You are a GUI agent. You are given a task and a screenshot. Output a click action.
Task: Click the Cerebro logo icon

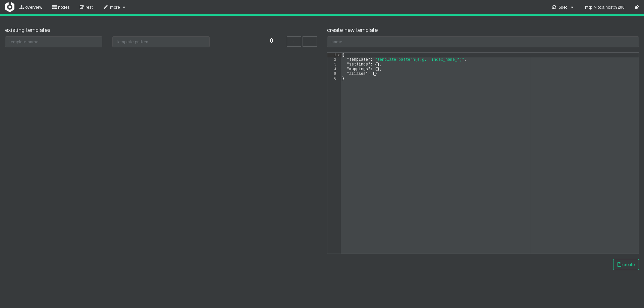(10, 7)
